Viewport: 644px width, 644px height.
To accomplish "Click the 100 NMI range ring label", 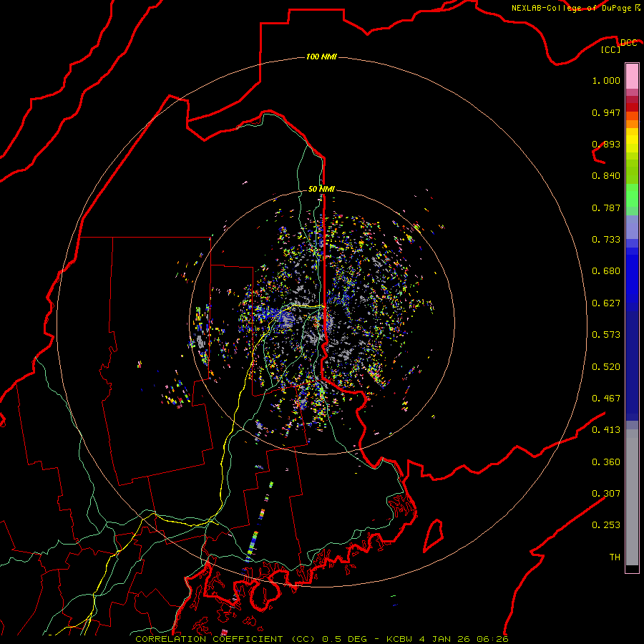I will pyautogui.click(x=321, y=57).
